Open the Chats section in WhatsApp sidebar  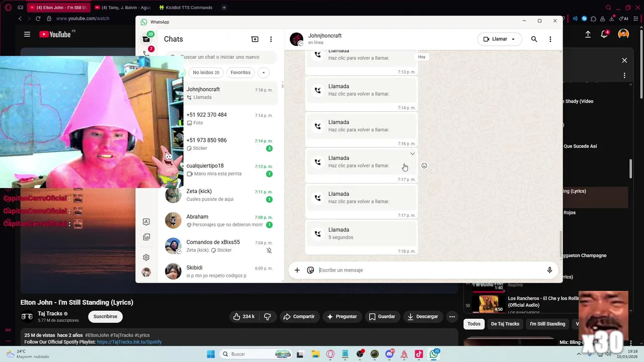click(146, 39)
